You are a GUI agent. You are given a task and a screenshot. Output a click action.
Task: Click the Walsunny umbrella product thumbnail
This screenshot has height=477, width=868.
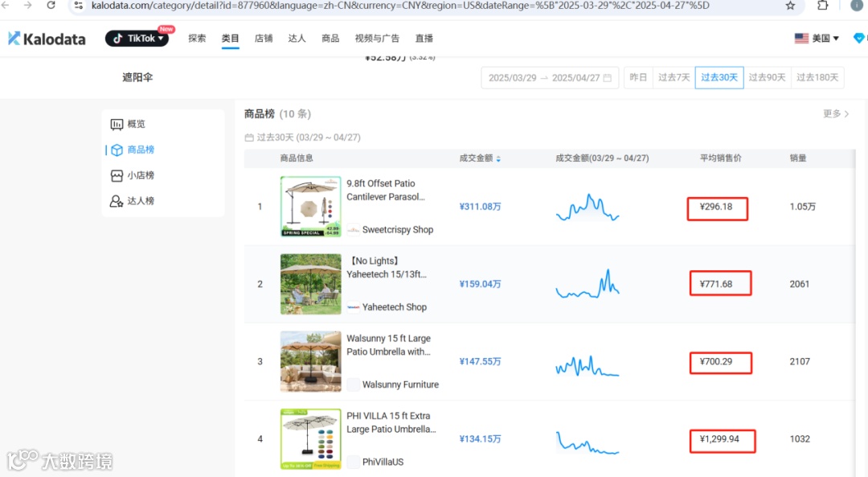pos(310,362)
